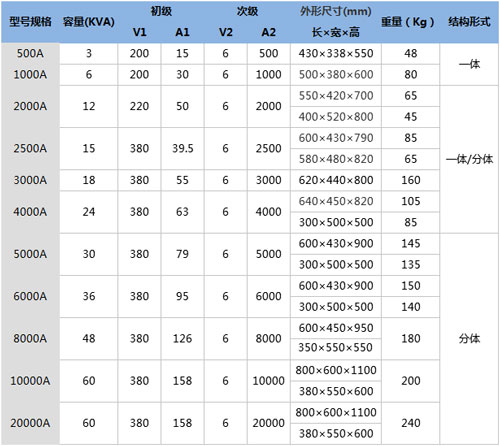Click the 580×480×820 dimension cell
This screenshot has height=446, width=500.
point(336,159)
